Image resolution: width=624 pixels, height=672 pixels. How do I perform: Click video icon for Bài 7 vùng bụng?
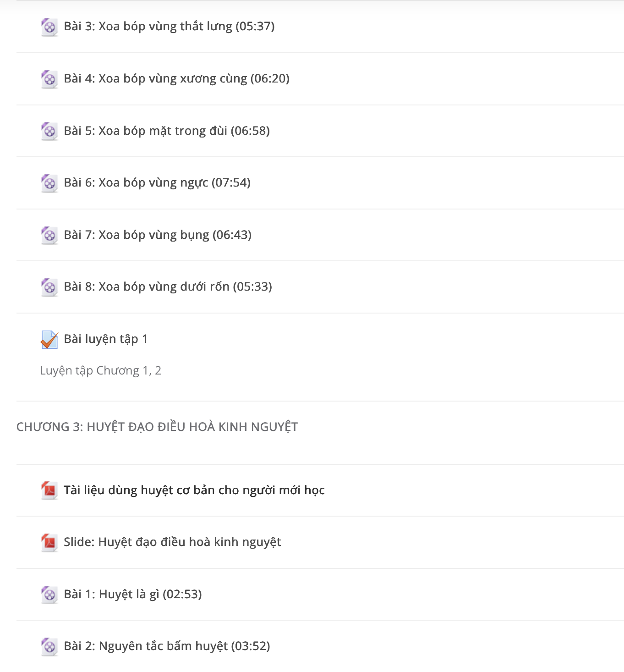[x=49, y=235]
